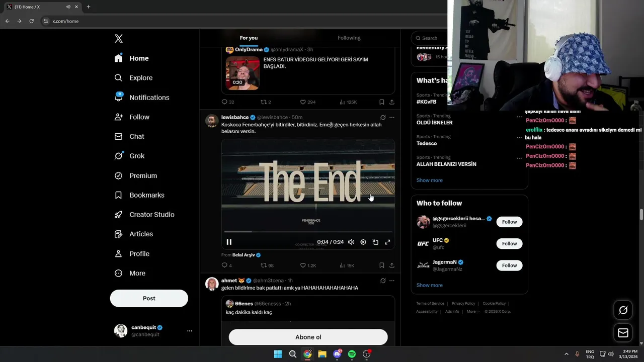
Task: Open the Terms of Service link
Action: pos(430,304)
